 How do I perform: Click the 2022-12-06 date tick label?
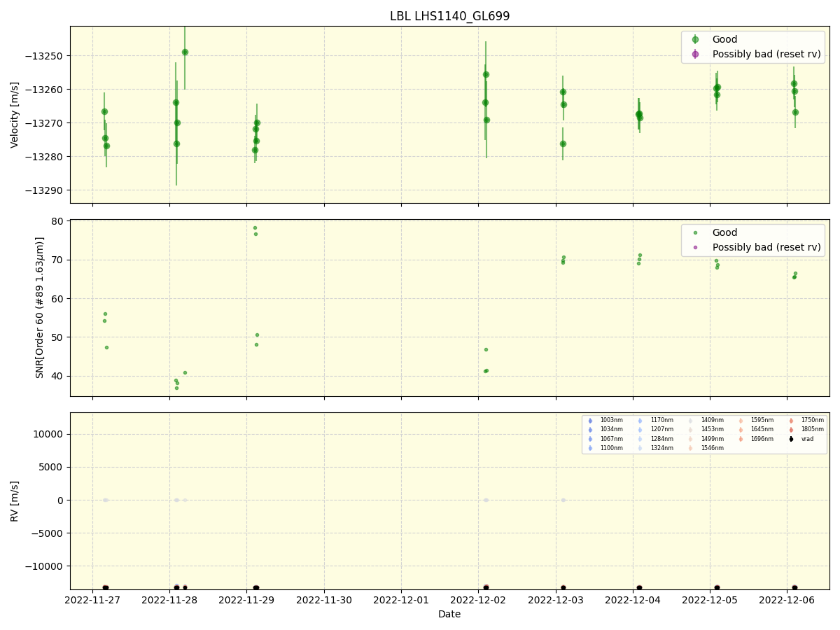(x=787, y=601)
